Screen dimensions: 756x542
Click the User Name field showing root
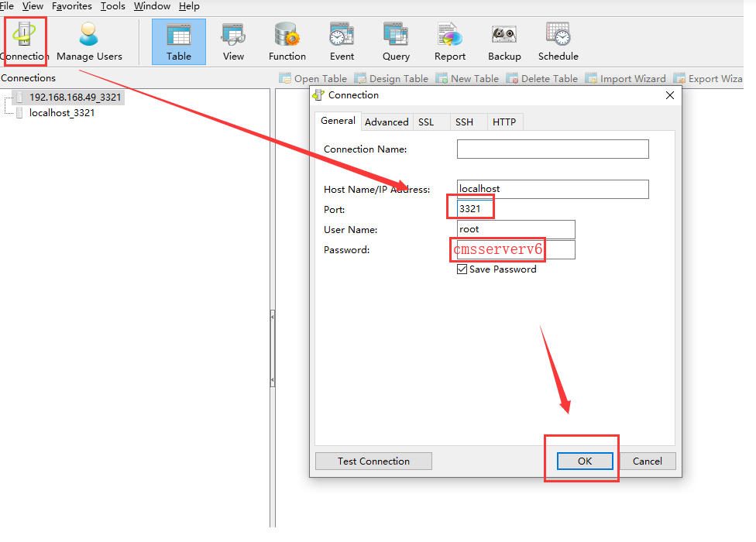pos(516,229)
